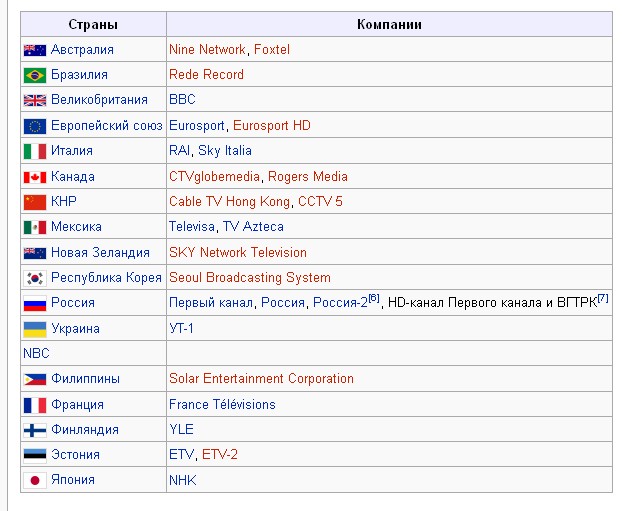The image size is (644, 511).
Task: Open the France Télévisions link
Action: (x=222, y=405)
